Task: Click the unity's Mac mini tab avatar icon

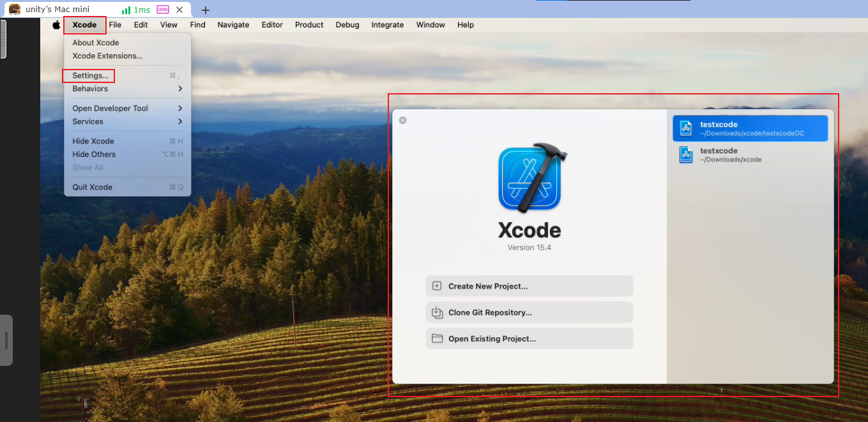Action: [x=14, y=10]
